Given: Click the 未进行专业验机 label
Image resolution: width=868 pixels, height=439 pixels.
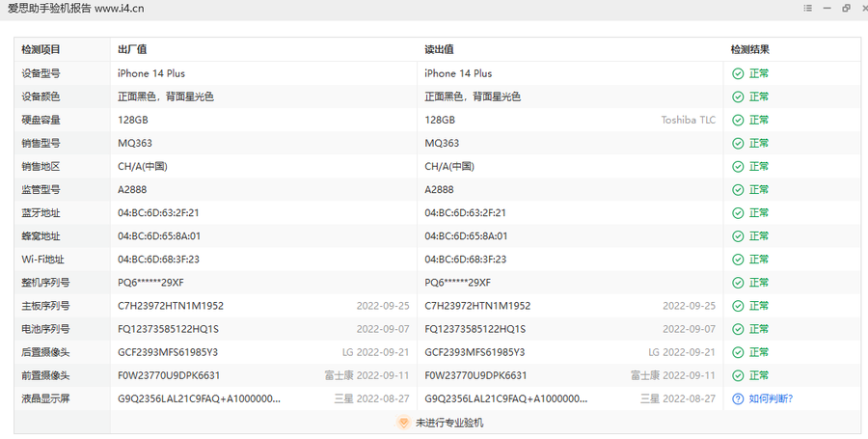Looking at the screenshot, I should [x=449, y=423].
